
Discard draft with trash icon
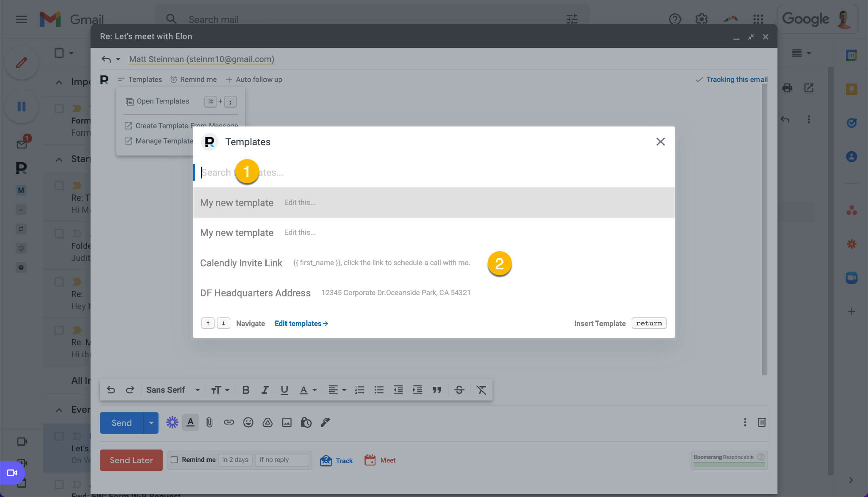click(x=762, y=422)
